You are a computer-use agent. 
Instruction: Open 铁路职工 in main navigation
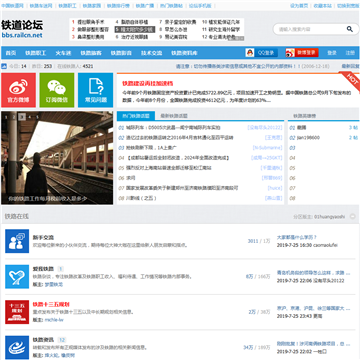click(x=36, y=53)
